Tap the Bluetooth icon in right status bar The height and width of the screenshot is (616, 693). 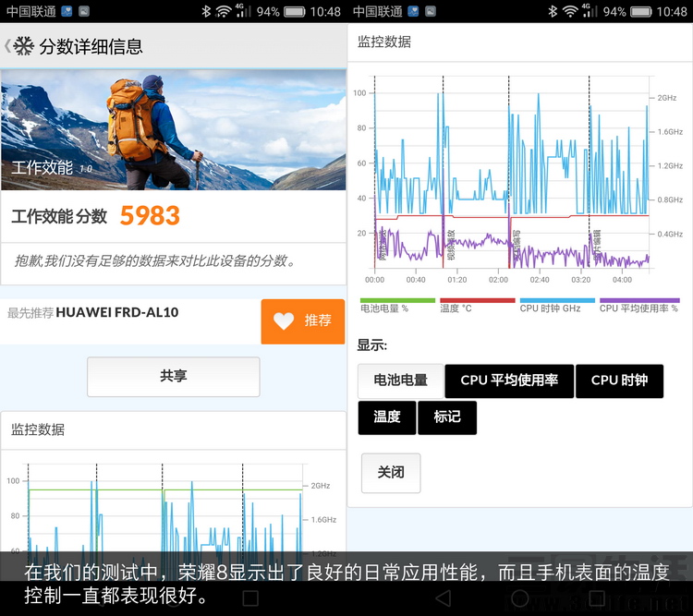(x=553, y=11)
